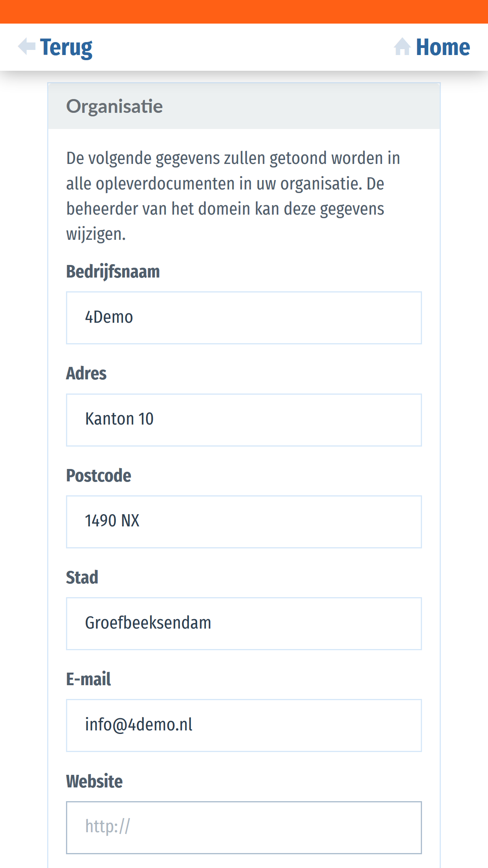Click the Organisatie panel header

point(244,106)
